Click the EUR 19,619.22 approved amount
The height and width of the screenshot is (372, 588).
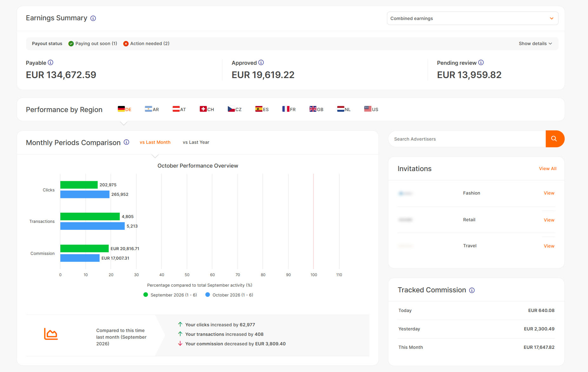click(263, 75)
